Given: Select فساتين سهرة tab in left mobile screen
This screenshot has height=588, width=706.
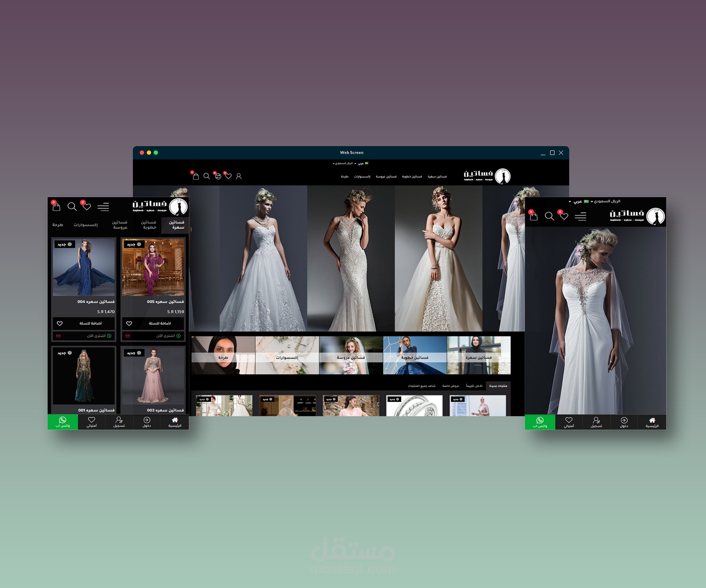Looking at the screenshot, I should 176,225.
